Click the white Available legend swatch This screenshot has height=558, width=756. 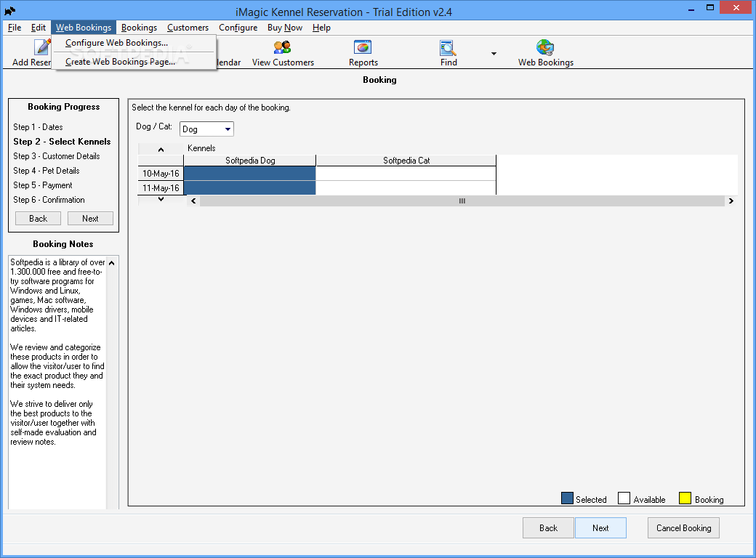[x=624, y=498]
